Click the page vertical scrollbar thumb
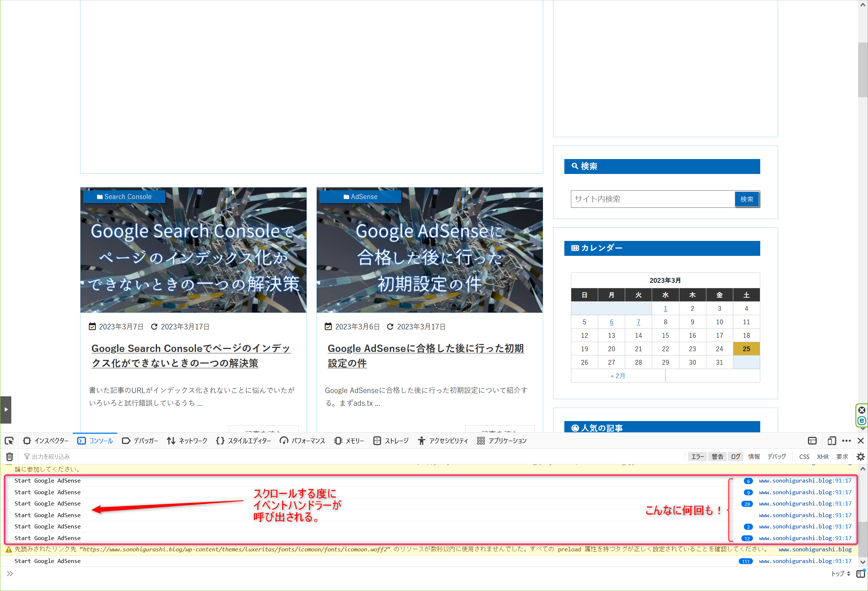Viewport: 868px width, 591px height. [x=863, y=70]
